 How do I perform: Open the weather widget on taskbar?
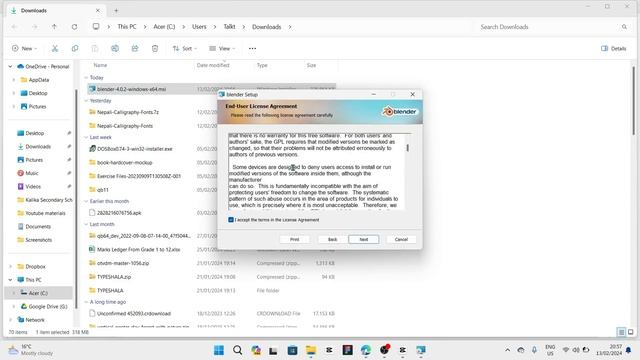(x=31, y=350)
